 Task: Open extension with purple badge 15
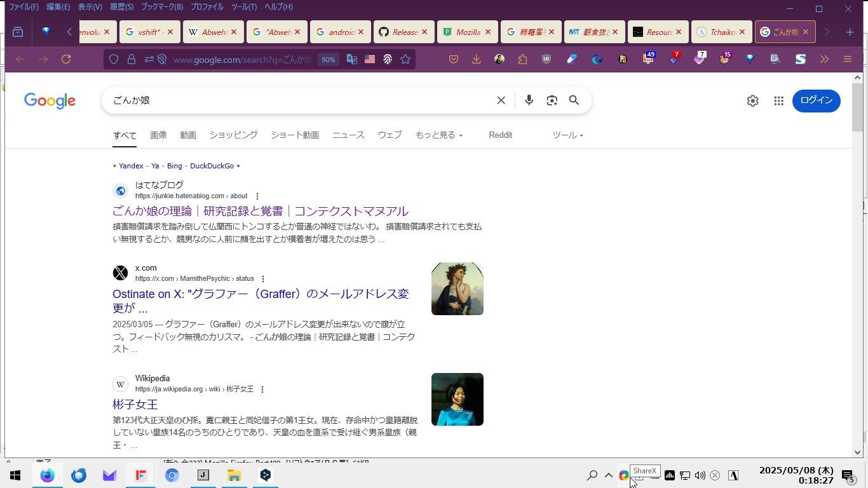pyautogui.click(x=724, y=58)
